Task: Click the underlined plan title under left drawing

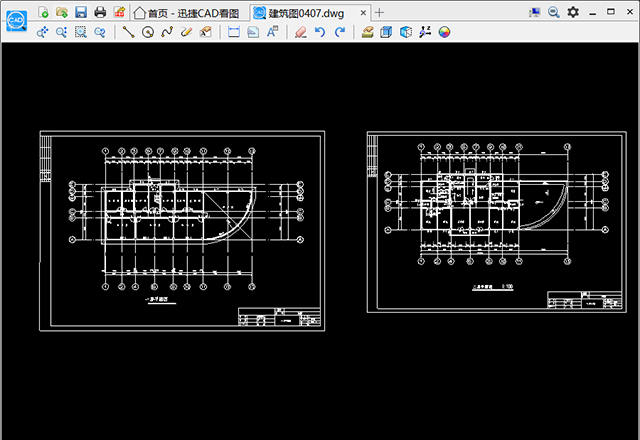Action: pos(161,300)
